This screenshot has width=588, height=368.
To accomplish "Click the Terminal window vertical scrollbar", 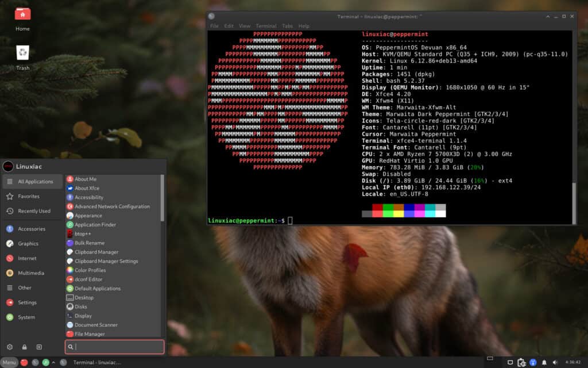I will pyautogui.click(x=574, y=203).
